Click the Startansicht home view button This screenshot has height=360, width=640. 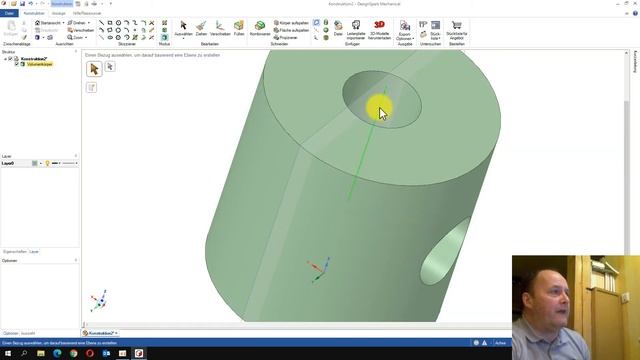pos(47,23)
